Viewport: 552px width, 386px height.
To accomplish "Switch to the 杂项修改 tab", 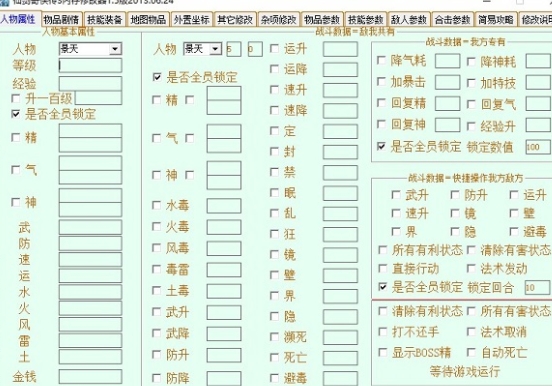I will click(x=278, y=19).
